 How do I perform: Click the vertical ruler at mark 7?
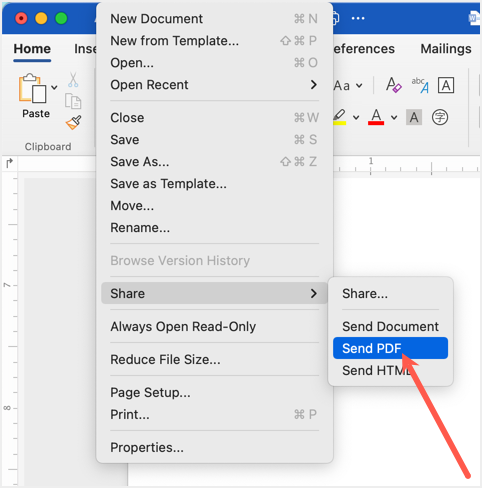(x=7, y=285)
